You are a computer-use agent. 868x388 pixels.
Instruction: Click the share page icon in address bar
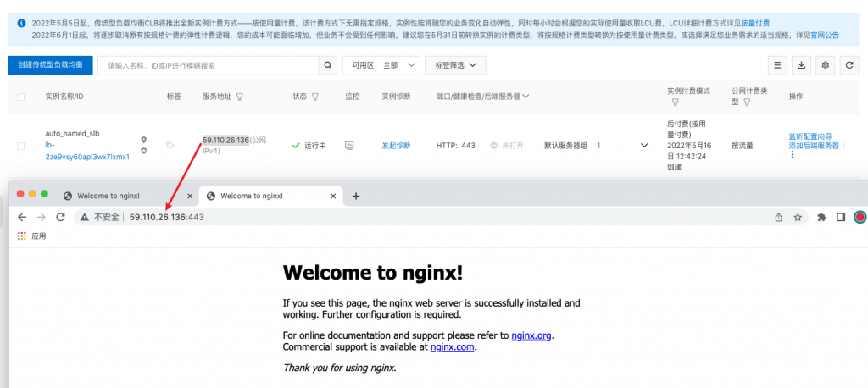tap(778, 218)
